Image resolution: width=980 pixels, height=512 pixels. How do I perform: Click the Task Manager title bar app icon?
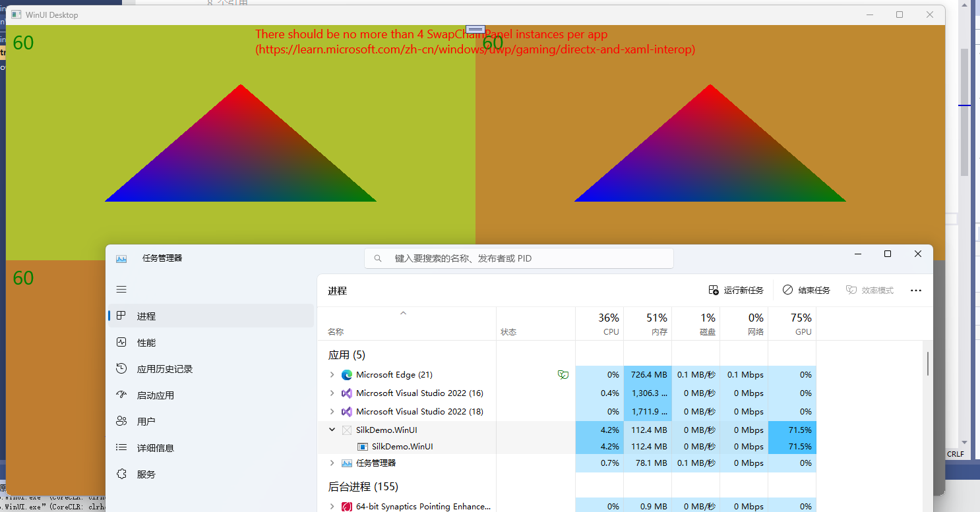(x=121, y=258)
